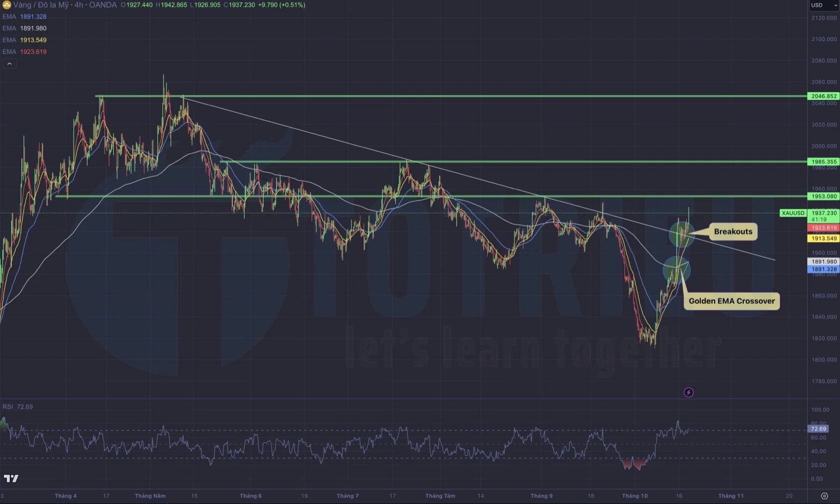Open the USD currency dropdown
Viewport: 840px width, 504px height.
tap(824, 5)
